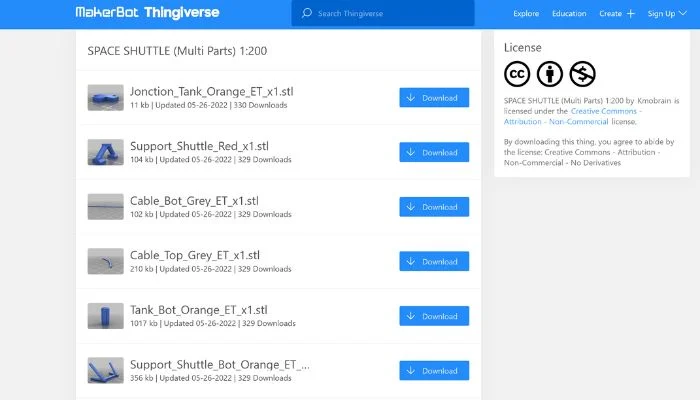
Task: Click the plus icon beside Create
Action: click(630, 13)
